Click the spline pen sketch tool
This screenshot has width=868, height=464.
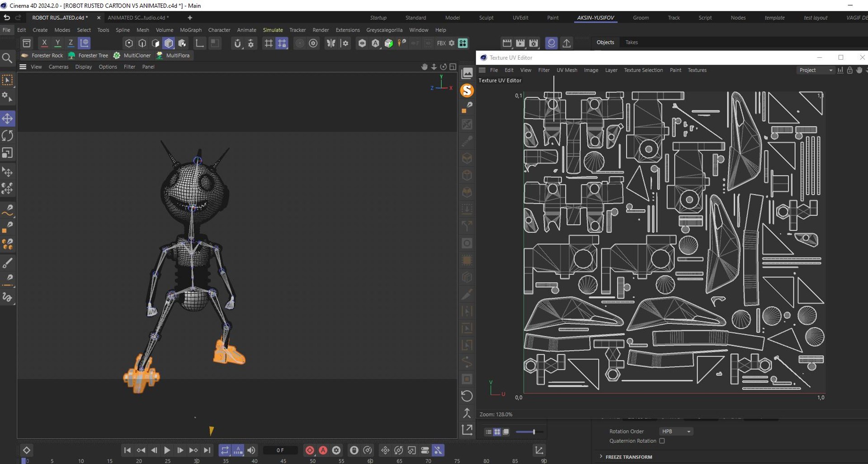pyautogui.click(x=8, y=210)
